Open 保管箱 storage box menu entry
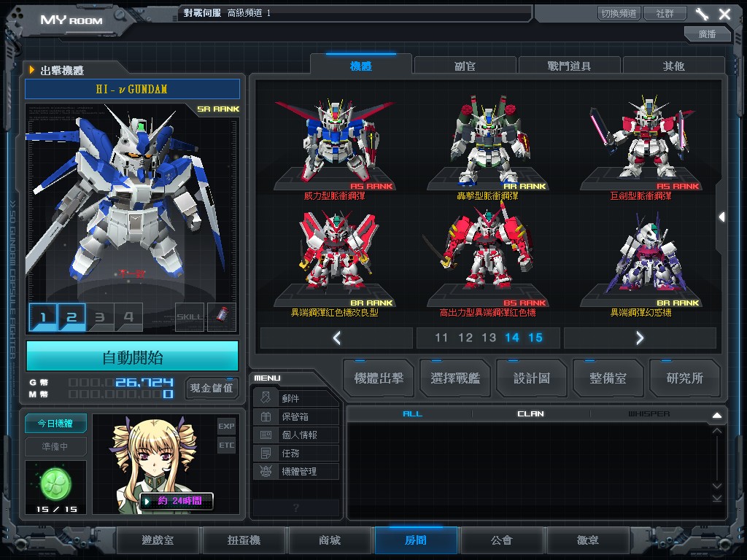Viewport: 747px width, 560px height. point(296,417)
